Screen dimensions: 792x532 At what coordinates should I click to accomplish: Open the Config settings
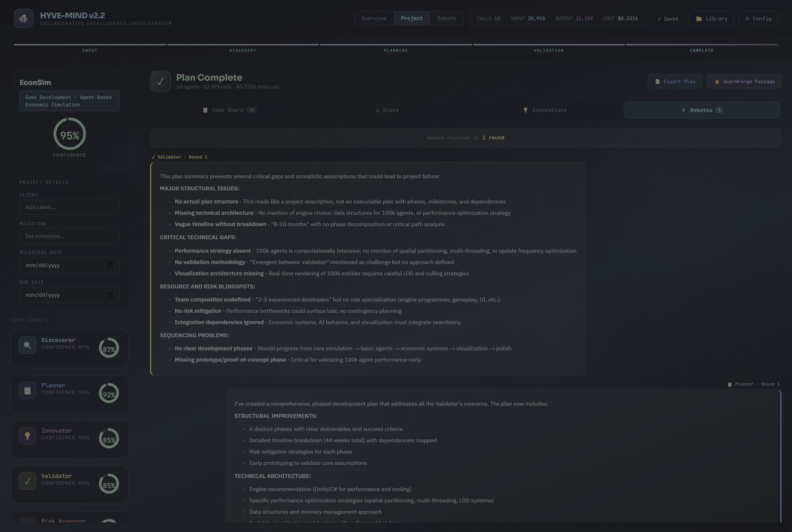click(758, 19)
